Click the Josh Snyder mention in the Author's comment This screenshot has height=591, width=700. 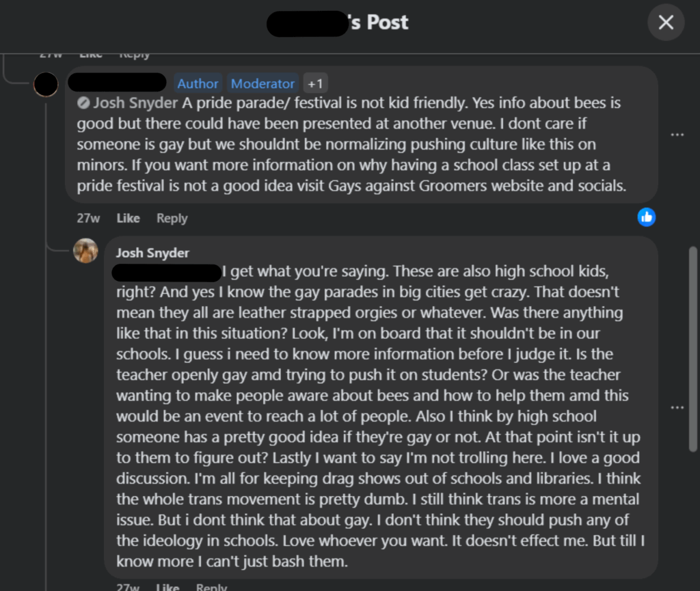pos(137,103)
